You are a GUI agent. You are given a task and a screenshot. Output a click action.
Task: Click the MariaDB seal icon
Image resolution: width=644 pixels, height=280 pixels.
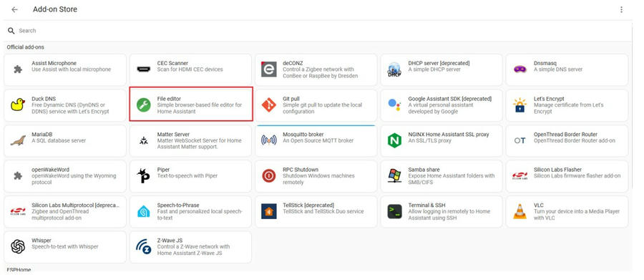click(x=18, y=141)
